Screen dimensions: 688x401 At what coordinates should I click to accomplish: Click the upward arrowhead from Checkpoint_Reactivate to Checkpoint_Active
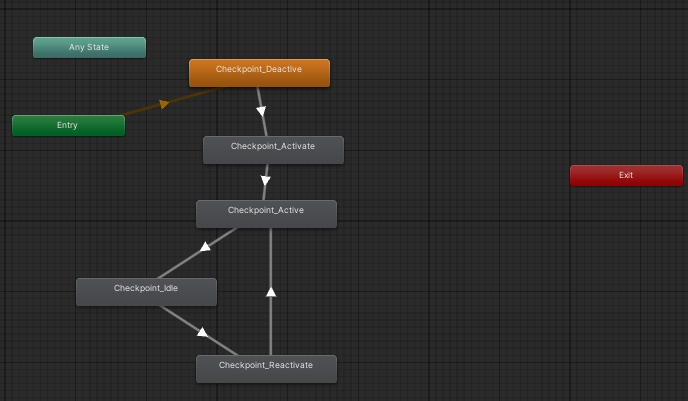(x=270, y=291)
